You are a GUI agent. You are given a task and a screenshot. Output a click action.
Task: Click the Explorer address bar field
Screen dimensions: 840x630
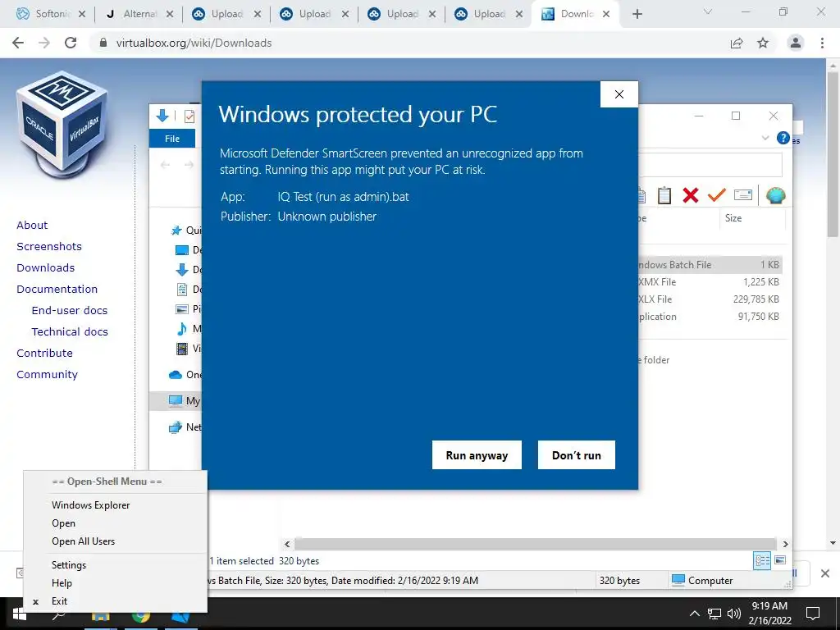(x=710, y=165)
